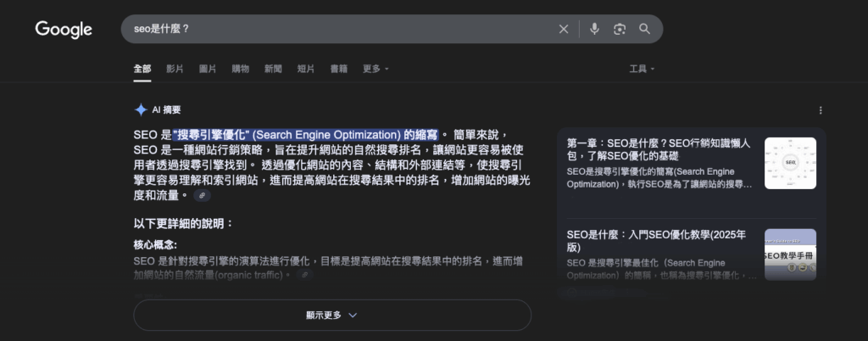Switch to the 購物 tab

[x=240, y=69]
